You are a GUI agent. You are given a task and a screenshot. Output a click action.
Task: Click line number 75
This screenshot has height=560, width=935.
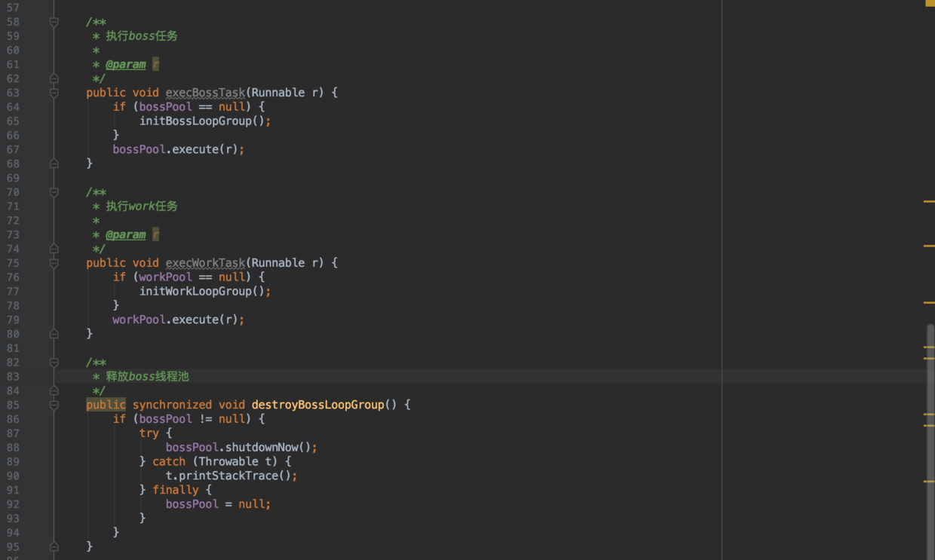[x=12, y=262]
